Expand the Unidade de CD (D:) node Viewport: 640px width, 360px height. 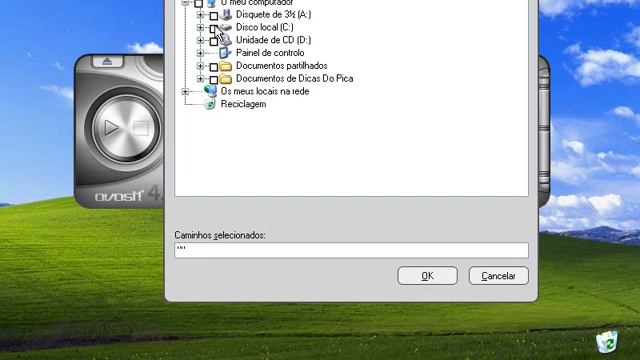click(x=200, y=40)
